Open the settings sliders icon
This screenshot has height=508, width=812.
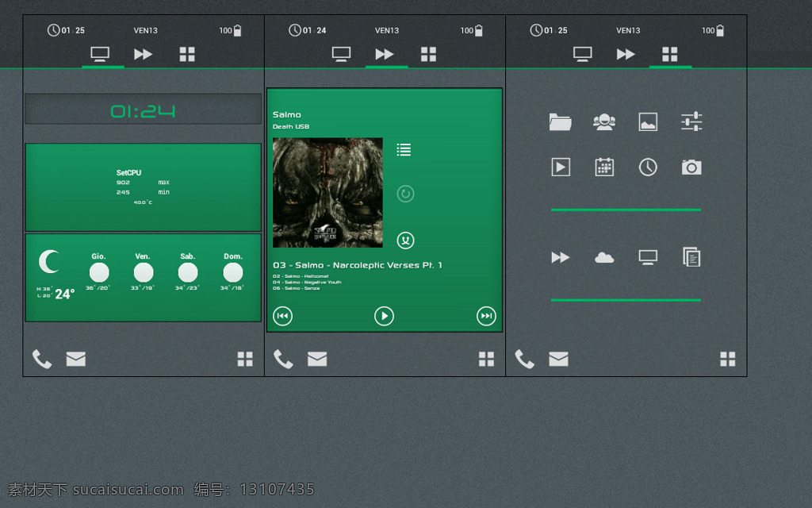[x=691, y=121]
